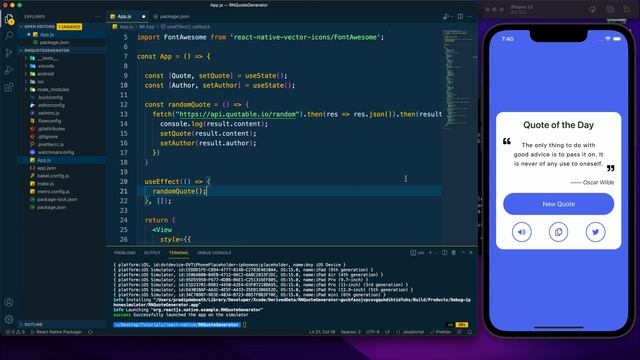The width and height of the screenshot is (640, 360).
Task: Open the Accounts menu icon
Action: [9, 302]
